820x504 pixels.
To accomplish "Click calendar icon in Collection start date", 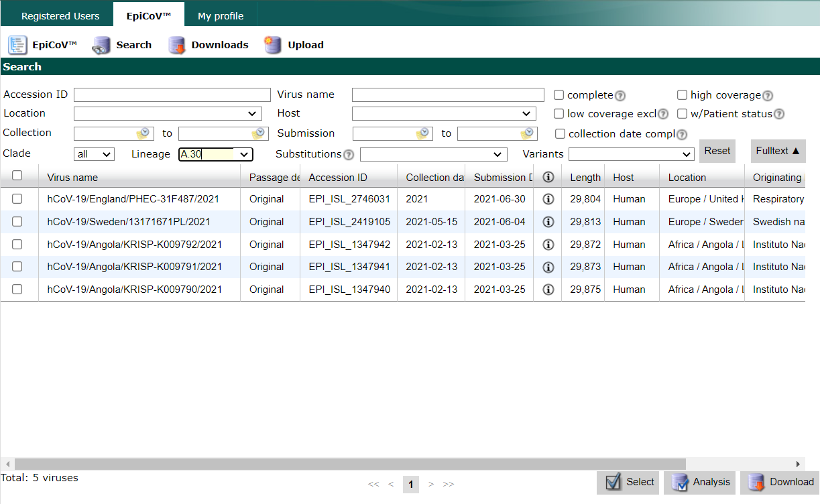I will point(143,133).
